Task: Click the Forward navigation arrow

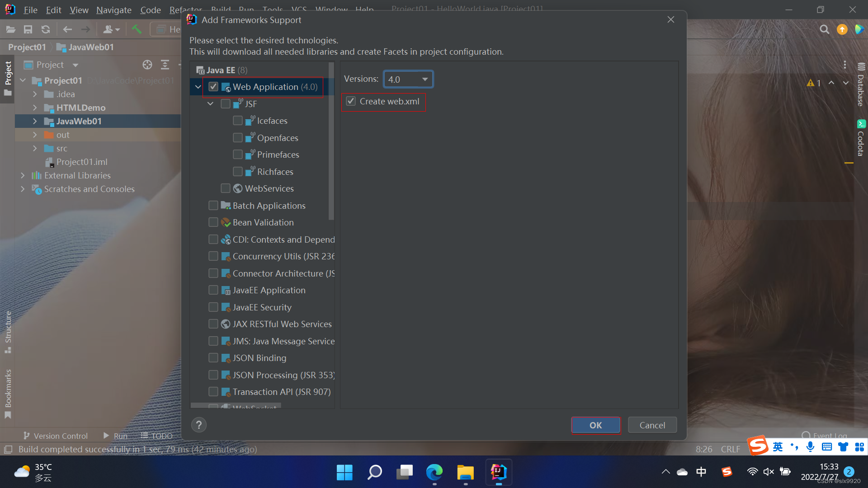Action: pyautogui.click(x=85, y=30)
